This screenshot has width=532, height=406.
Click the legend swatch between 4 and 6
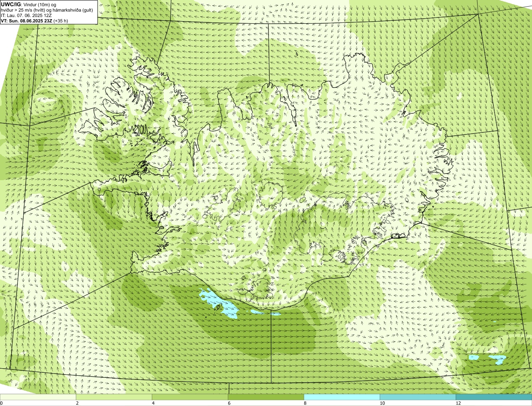point(190,397)
